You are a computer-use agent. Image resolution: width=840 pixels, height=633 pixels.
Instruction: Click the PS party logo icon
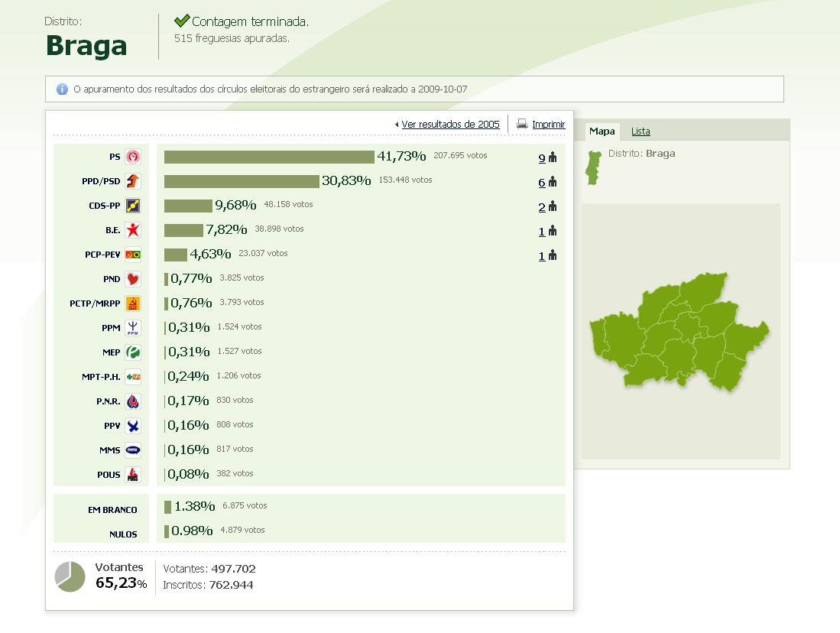pos(133,157)
